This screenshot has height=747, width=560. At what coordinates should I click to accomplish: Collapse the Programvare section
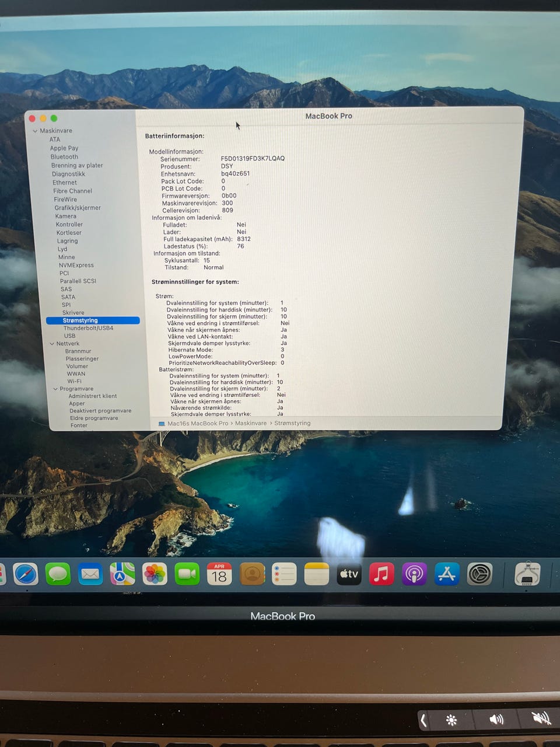[55, 389]
